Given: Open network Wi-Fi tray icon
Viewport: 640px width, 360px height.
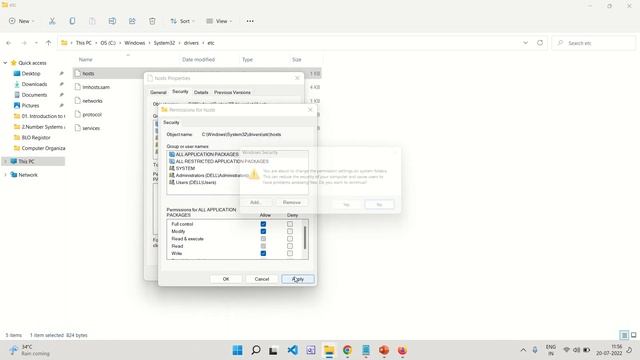Looking at the screenshot, I should coord(567,350).
